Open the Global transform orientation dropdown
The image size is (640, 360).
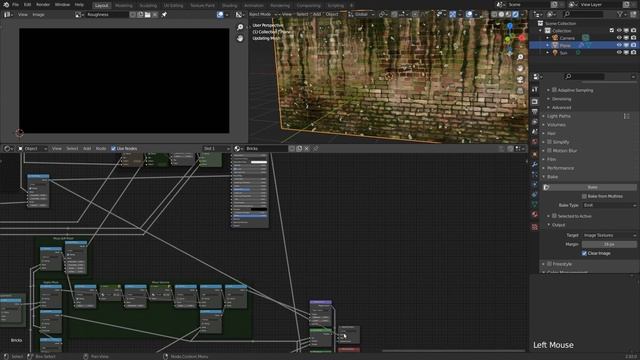pyautogui.click(x=361, y=14)
